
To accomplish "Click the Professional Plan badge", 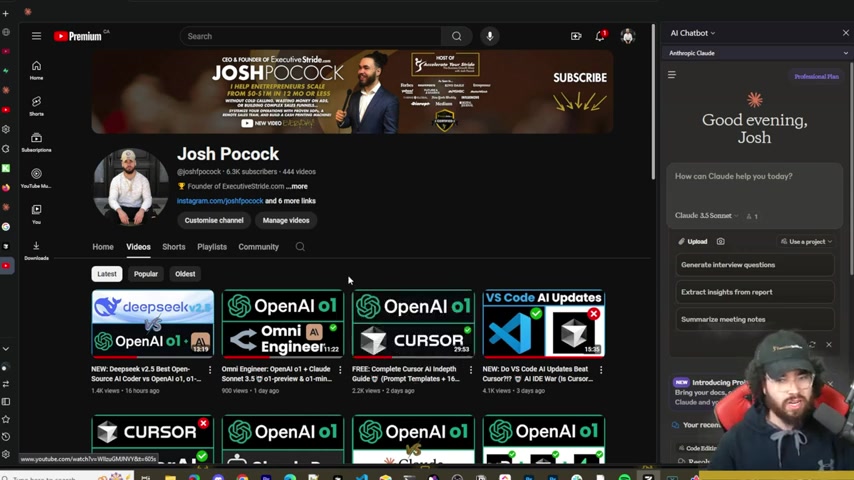I will pyautogui.click(x=816, y=76).
